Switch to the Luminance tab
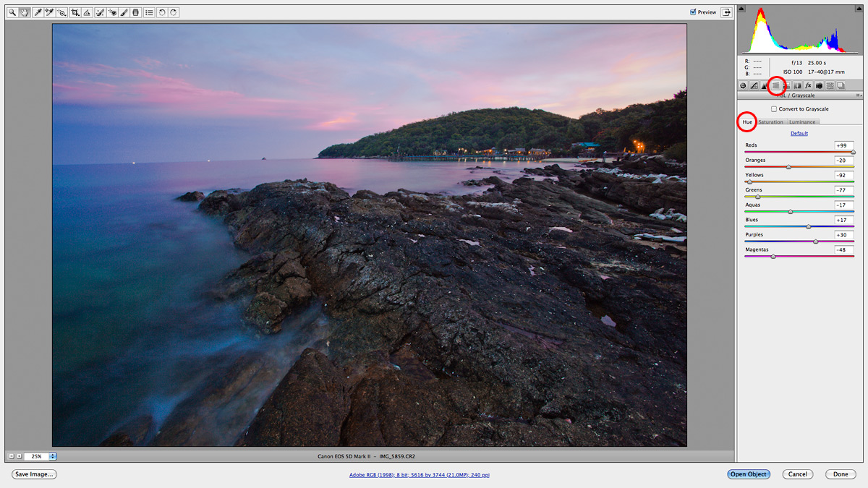The image size is (868, 488). [801, 122]
